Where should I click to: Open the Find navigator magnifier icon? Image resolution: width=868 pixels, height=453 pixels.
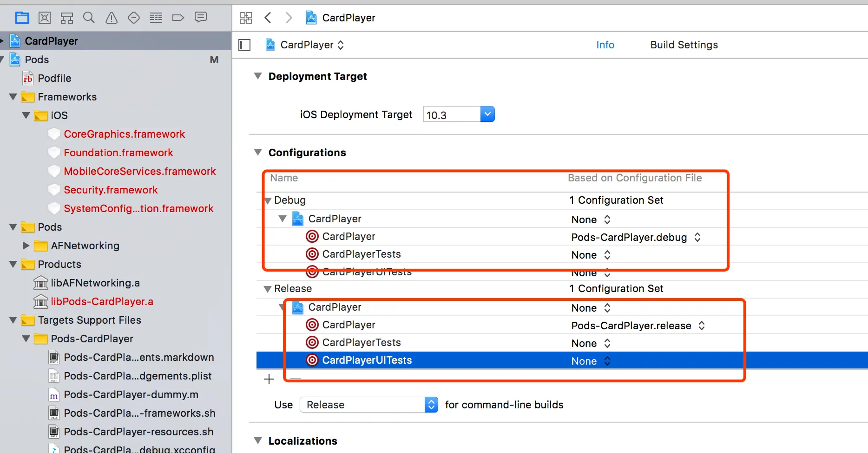[x=89, y=17]
